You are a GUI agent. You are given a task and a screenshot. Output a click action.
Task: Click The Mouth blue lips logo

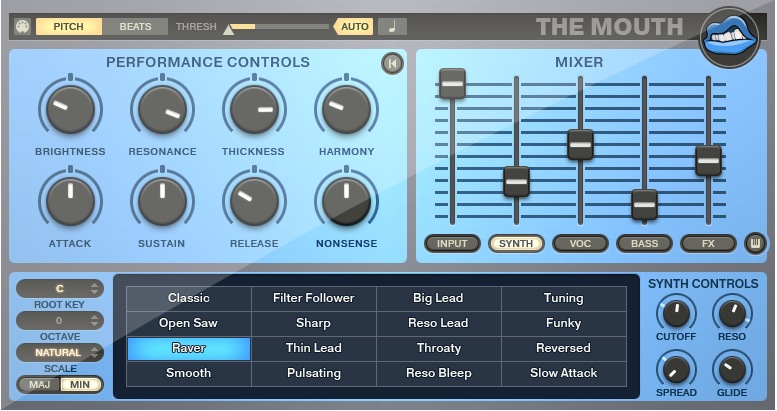[730, 37]
